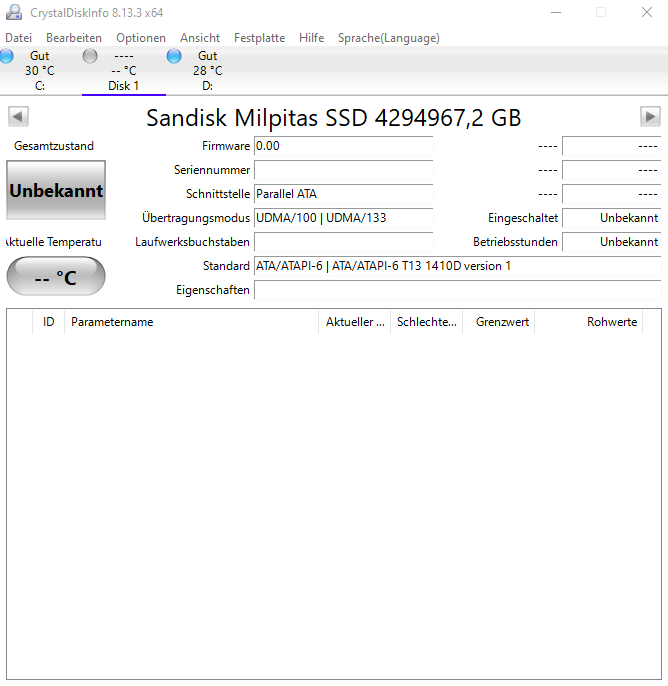668x686 pixels.
Task: Click the 30 °C temperature under C:
Action: (x=40, y=70)
